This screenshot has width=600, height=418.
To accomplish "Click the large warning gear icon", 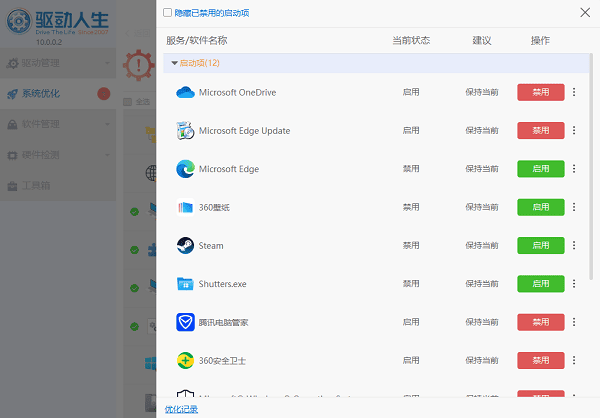I will [x=139, y=65].
